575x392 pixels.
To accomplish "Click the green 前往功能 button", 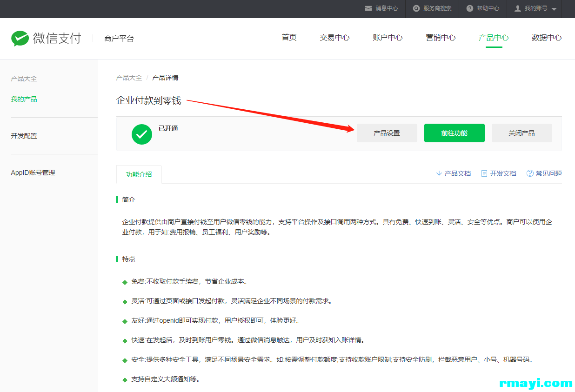I will 455,133.
